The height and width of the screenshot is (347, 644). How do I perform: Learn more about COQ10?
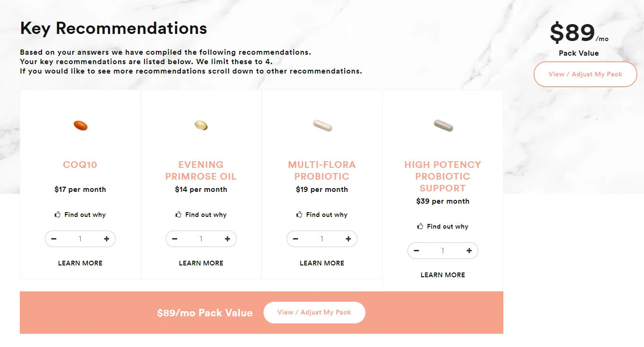coord(80,263)
